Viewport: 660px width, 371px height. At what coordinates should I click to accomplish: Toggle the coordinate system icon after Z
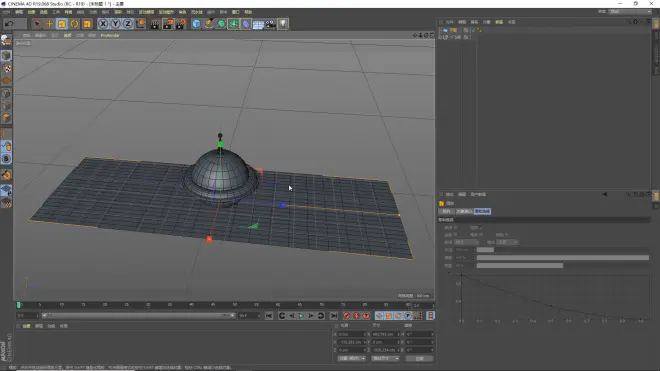tap(141, 24)
